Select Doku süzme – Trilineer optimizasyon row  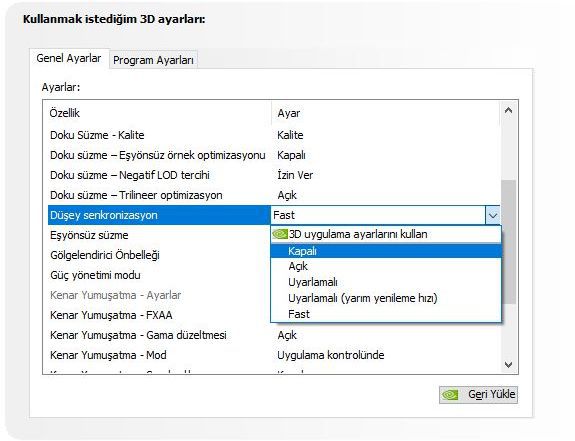coord(274,195)
